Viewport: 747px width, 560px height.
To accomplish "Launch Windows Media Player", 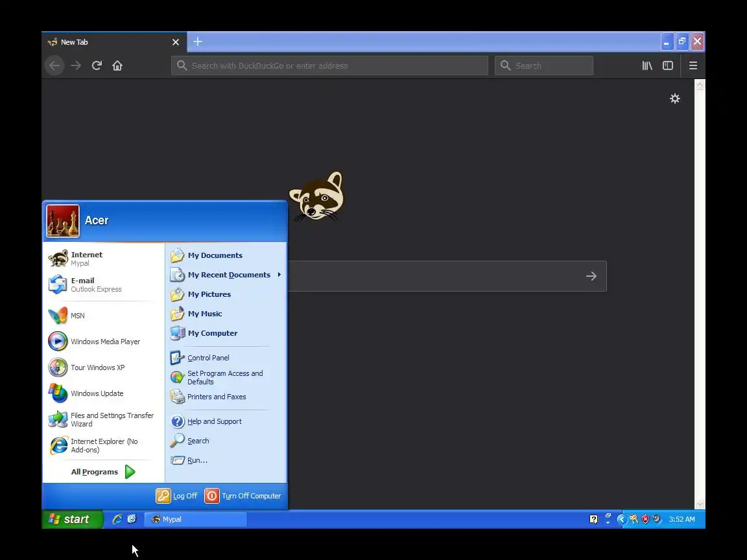I will pos(103,342).
